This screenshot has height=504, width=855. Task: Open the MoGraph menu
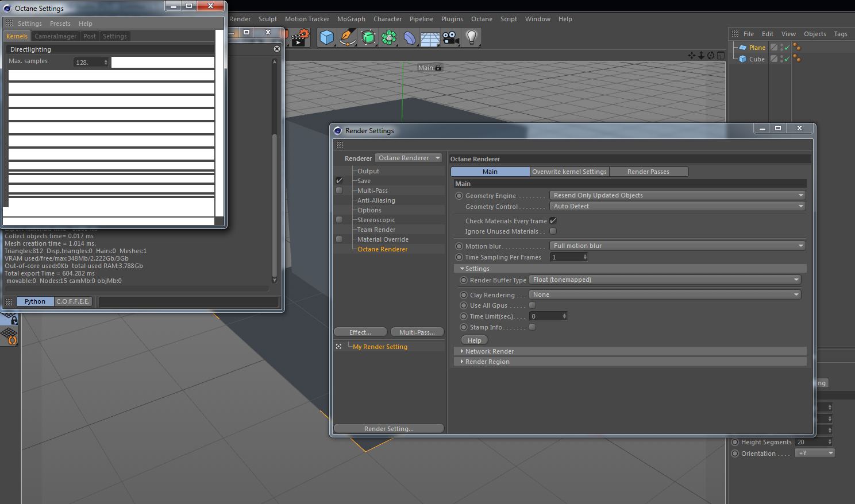point(351,19)
